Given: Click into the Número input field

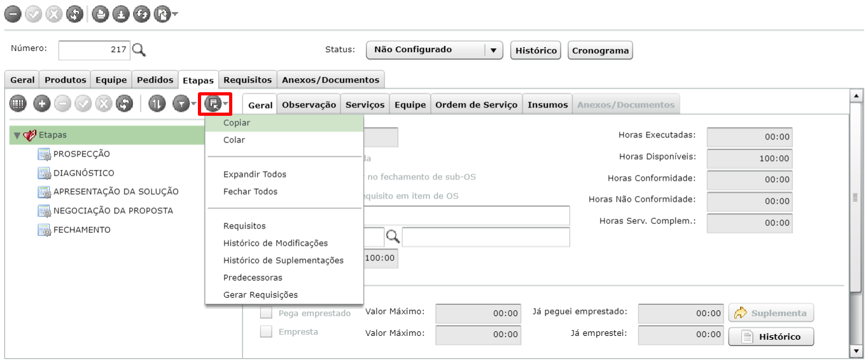Looking at the screenshot, I should [94, 50].
